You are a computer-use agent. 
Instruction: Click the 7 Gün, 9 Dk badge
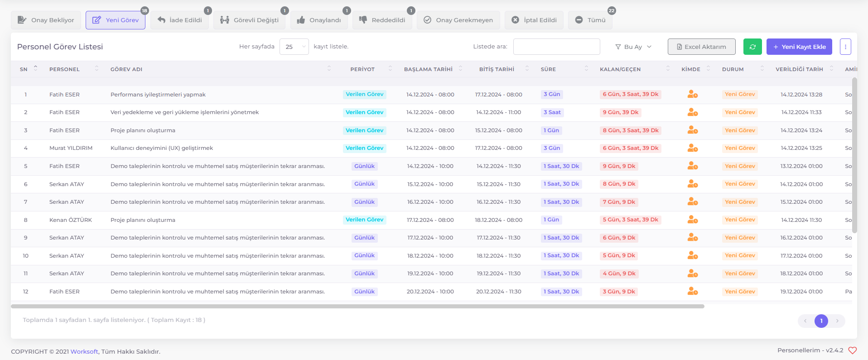[619, 202]
